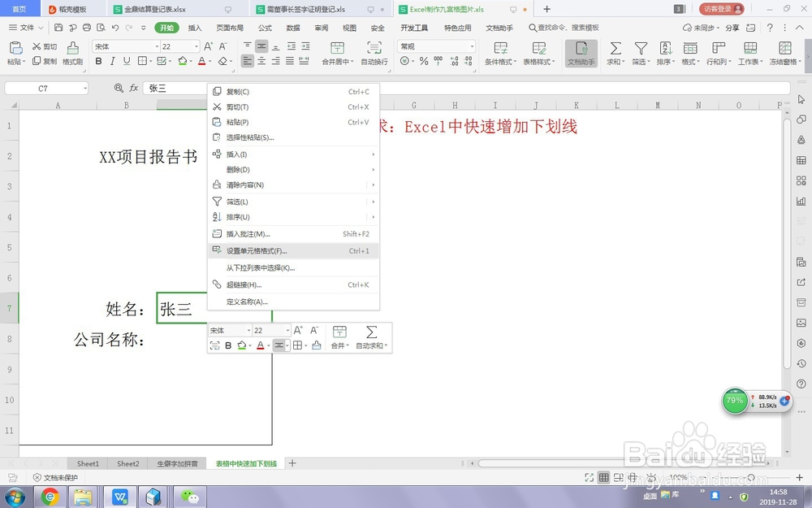The height and width of the screenshot is (508, 812).
Task: Toggle align left in ribbon
Action: click(x=248, y=61)
